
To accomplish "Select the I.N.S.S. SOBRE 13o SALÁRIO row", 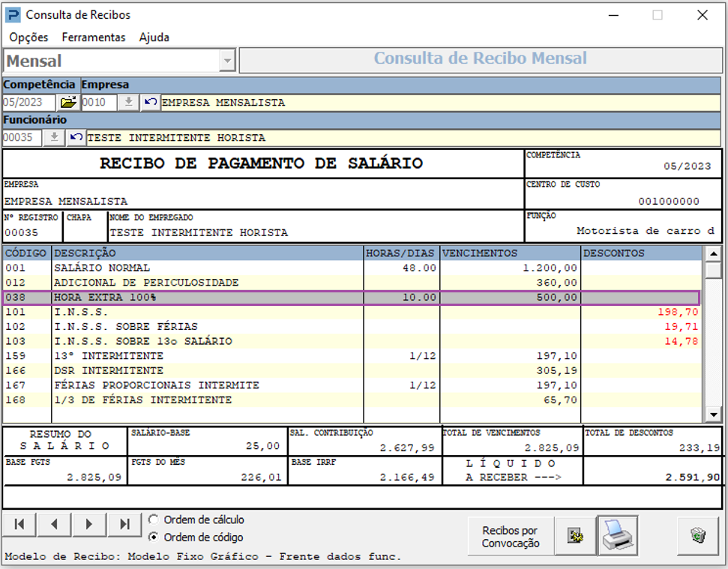I will click(352, 341).
